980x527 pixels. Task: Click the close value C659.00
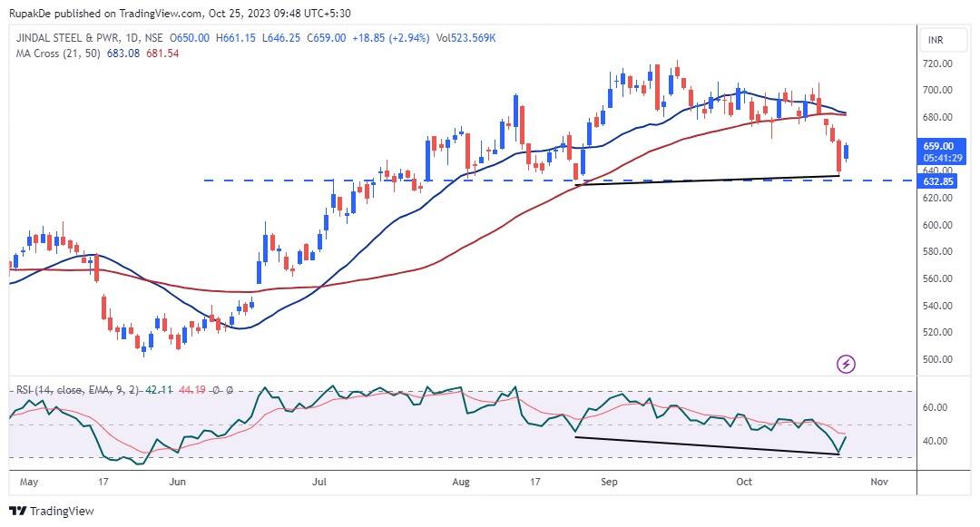tap(327, 37)
